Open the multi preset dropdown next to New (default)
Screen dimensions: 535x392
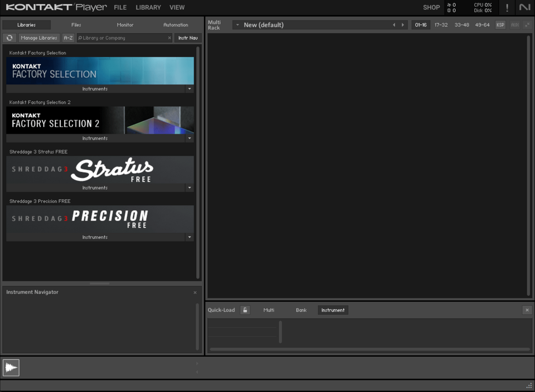point(238,25)
